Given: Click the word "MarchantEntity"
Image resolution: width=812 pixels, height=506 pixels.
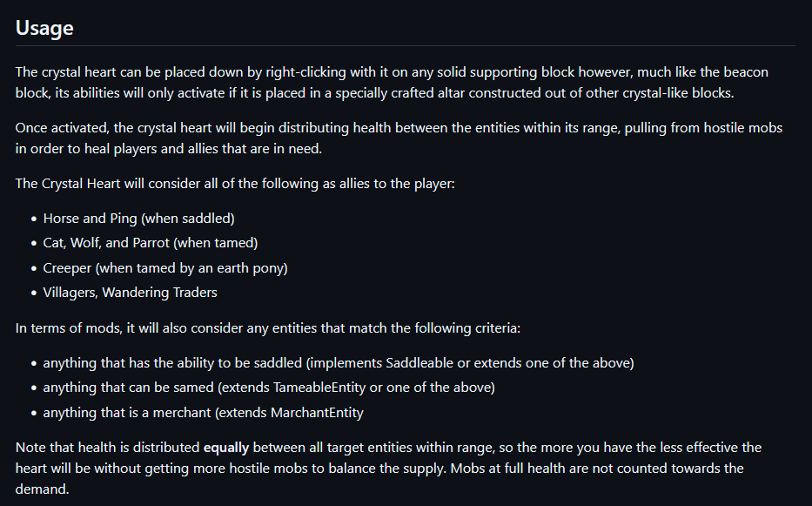Looking at the screenshot, I should 317,412.
